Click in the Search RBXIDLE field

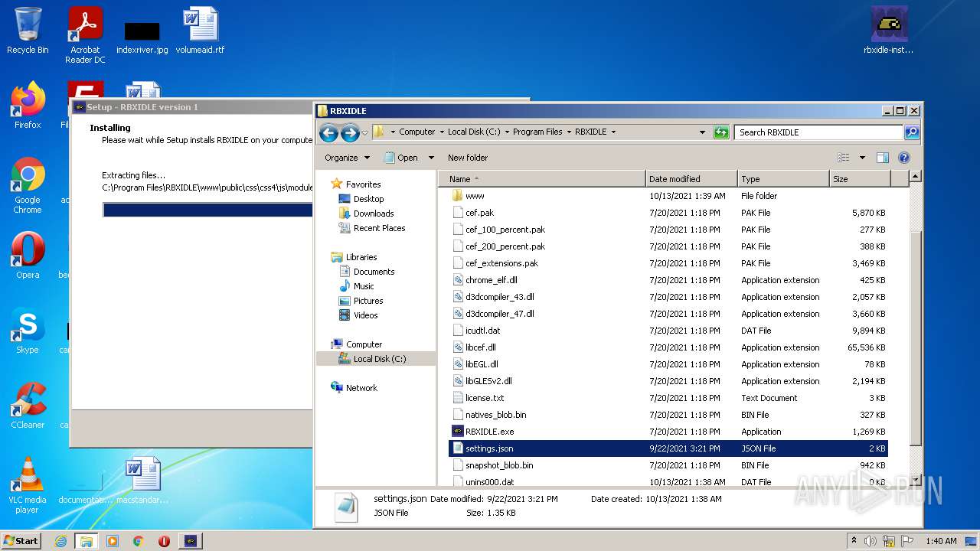click(818, 132)
